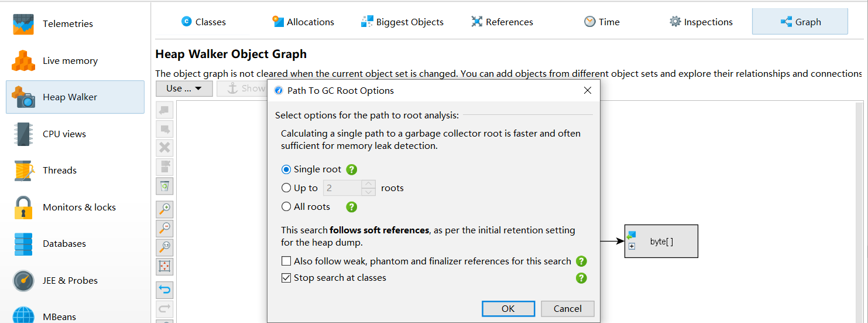Image resolution: width=868 pixels, height=323 pixels.
Task: Increase the roots count spinner
Action: pos(368,184)
